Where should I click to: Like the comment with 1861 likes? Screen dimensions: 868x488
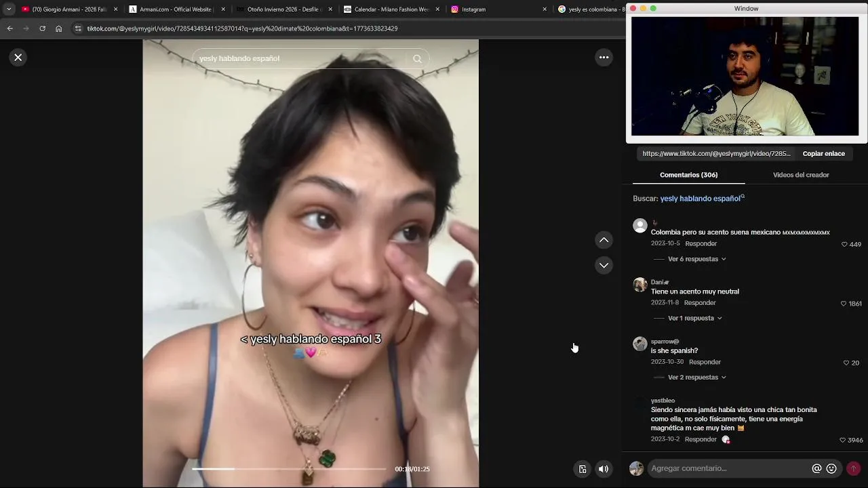click(x=844, y=304)
